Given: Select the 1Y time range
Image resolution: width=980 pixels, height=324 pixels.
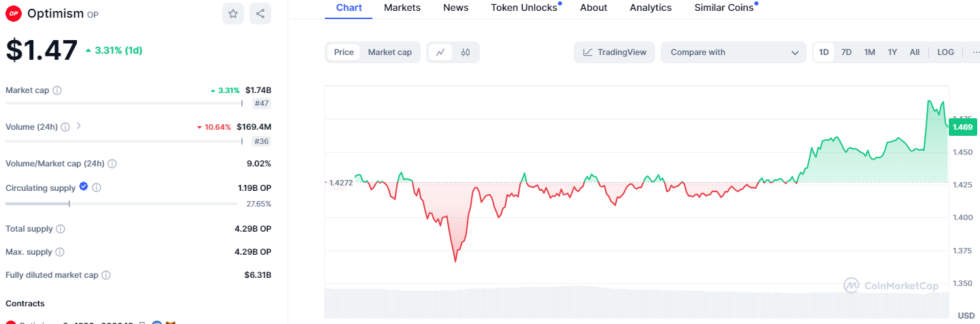Looking at the screenshot, I should coord(892,52).
